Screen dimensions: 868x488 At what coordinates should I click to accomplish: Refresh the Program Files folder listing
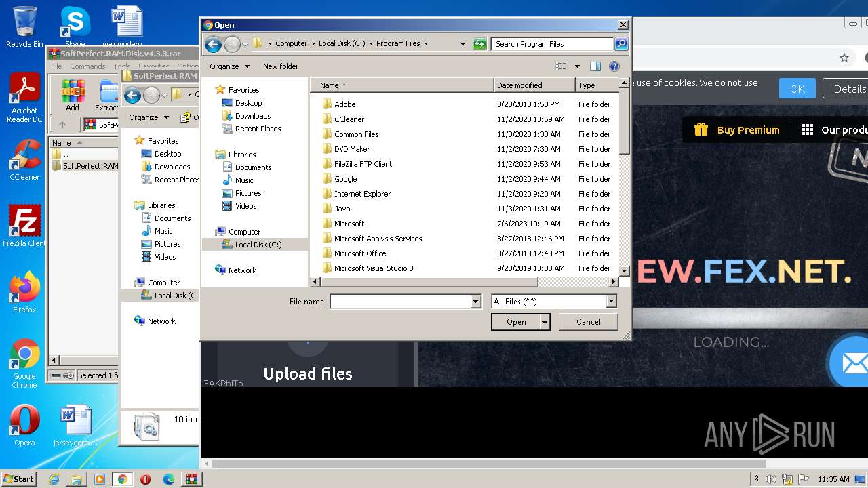[479, 44]
